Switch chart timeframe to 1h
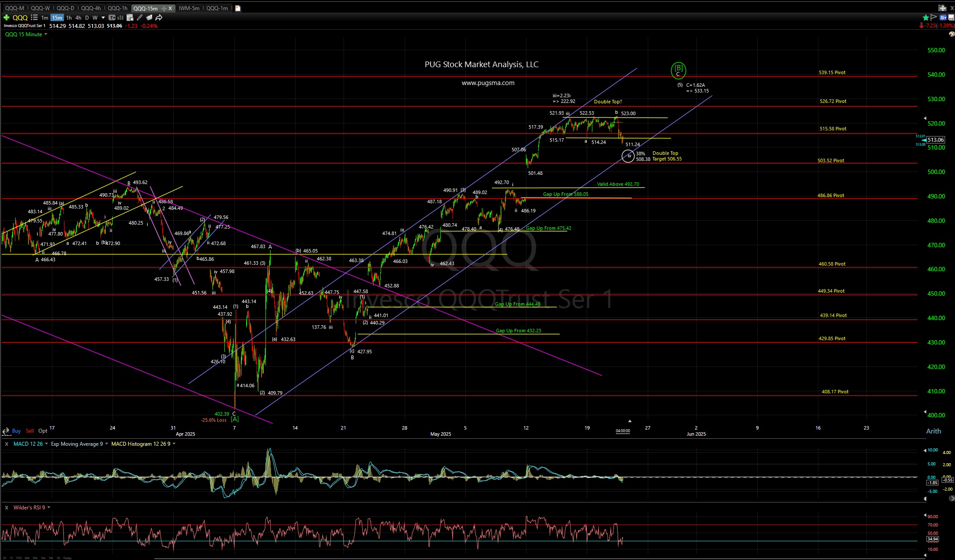The image size is (955, 560). point(69,17)
